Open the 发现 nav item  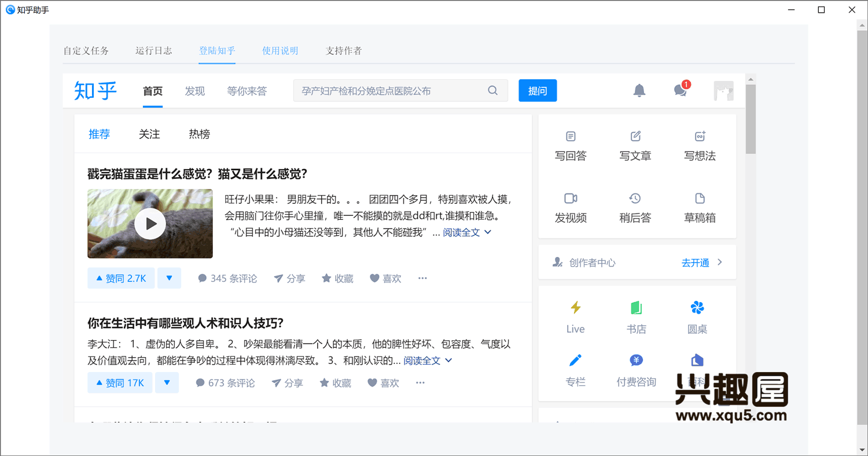tap(195, 91)
